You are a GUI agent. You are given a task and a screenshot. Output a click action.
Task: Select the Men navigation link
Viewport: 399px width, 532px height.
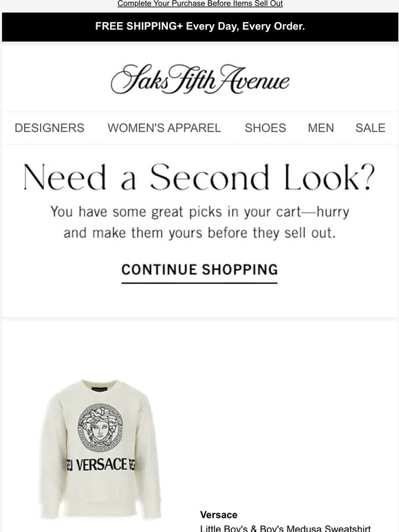click(321, 128)
